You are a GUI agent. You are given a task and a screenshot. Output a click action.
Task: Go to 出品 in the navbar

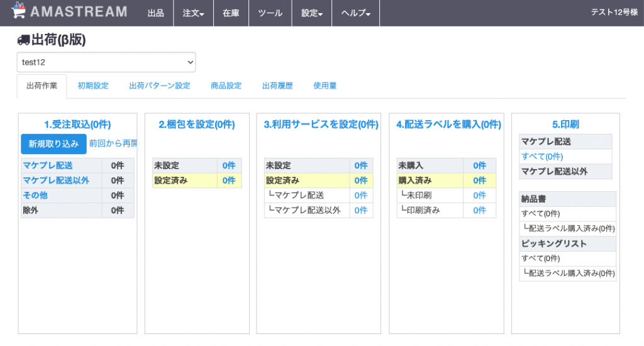(156, 13)
